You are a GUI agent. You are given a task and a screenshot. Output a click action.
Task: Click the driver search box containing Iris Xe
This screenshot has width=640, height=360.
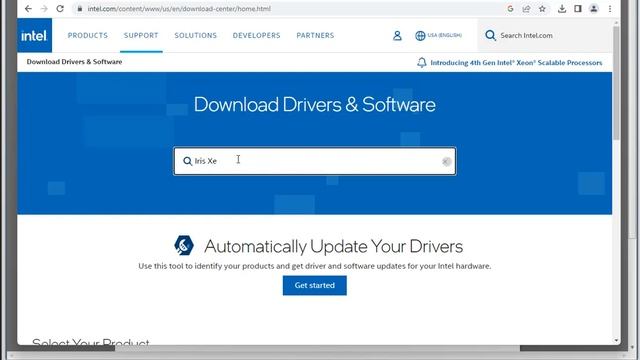click(315, 161)
